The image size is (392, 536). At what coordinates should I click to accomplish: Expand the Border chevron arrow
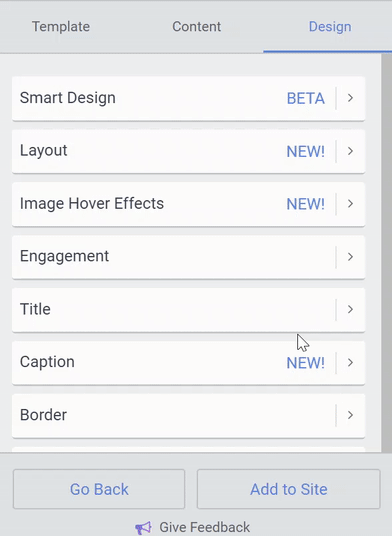click(x=350, y=415)
